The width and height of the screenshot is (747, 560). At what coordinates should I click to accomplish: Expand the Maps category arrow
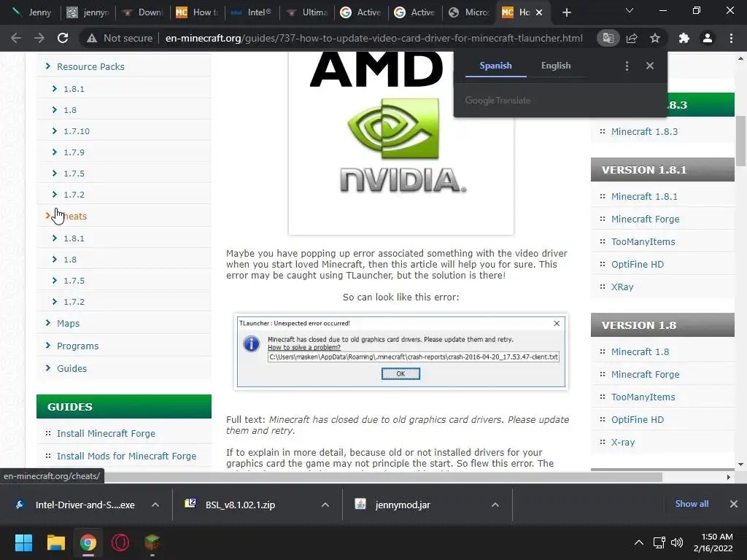(47, 323)
